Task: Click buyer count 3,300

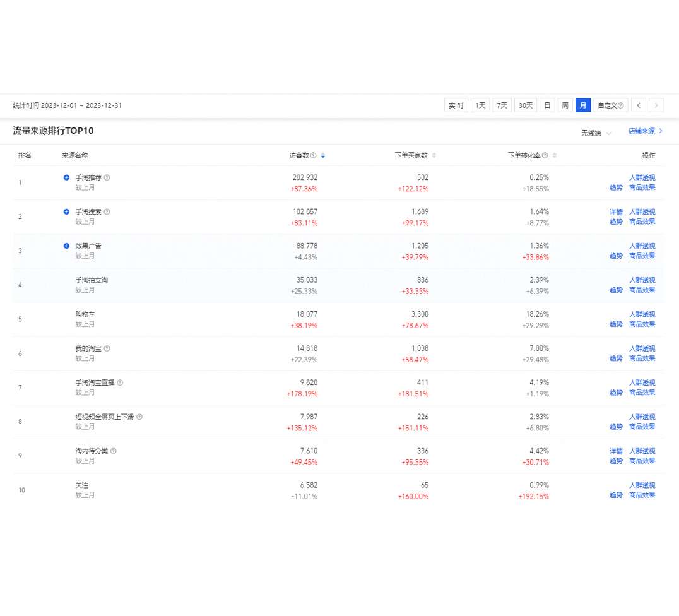Action: coord(420,314)
